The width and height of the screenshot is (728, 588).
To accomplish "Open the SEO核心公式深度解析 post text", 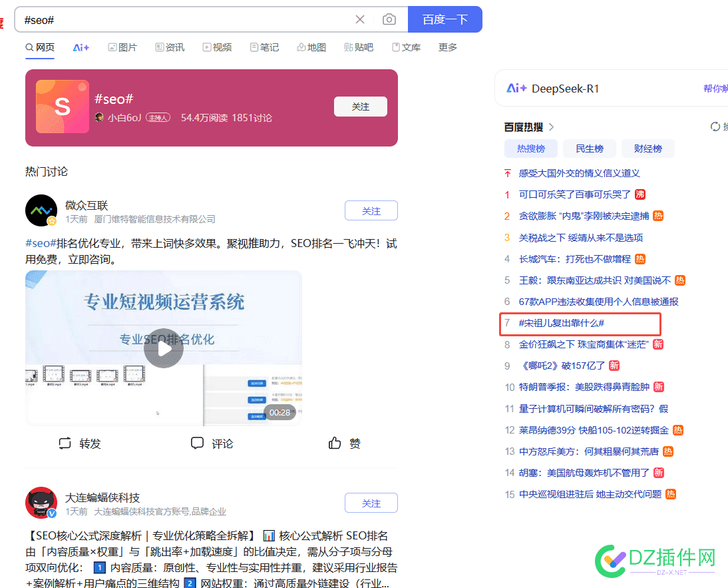I will tap(211, 559).
